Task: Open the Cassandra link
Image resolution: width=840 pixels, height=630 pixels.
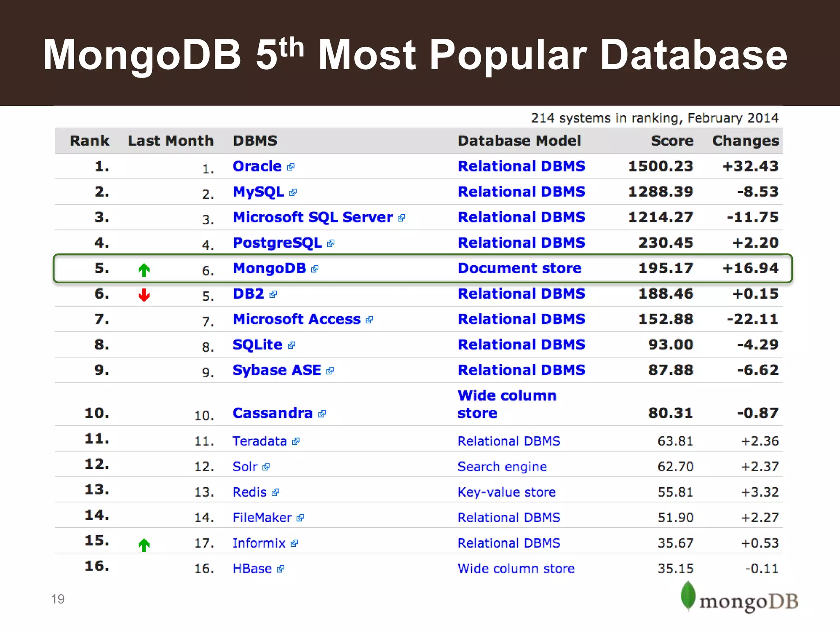Action: [x=273, y=413]
